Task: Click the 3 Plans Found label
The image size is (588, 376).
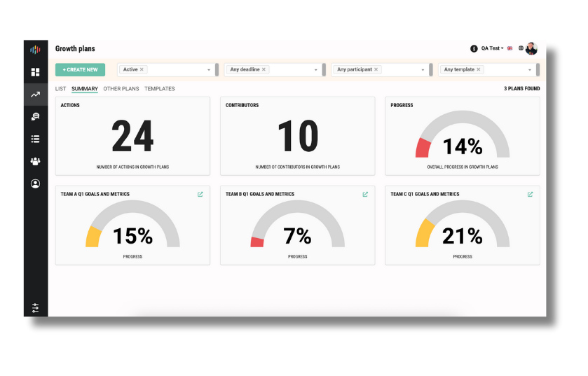Action: click(x=521, y=89)
